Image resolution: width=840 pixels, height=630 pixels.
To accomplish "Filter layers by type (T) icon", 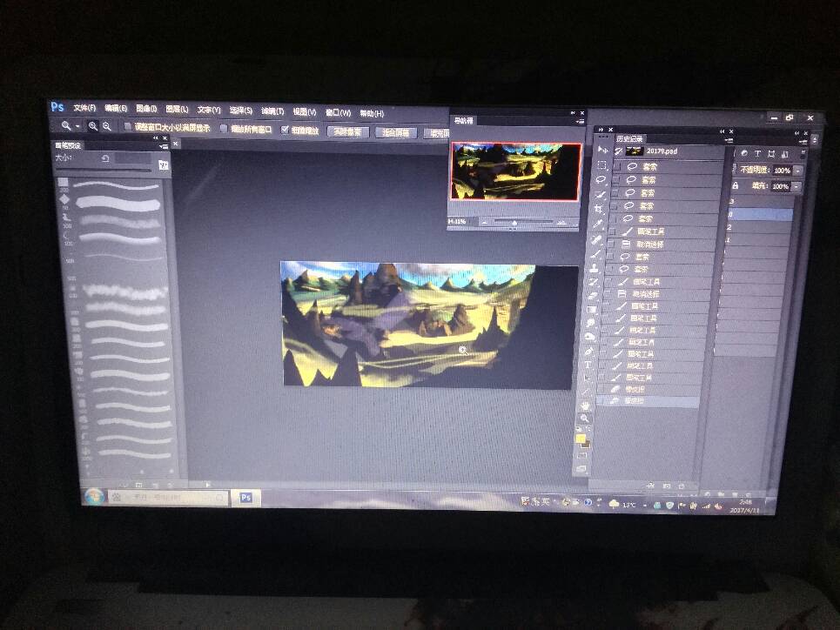I will 758,154.
